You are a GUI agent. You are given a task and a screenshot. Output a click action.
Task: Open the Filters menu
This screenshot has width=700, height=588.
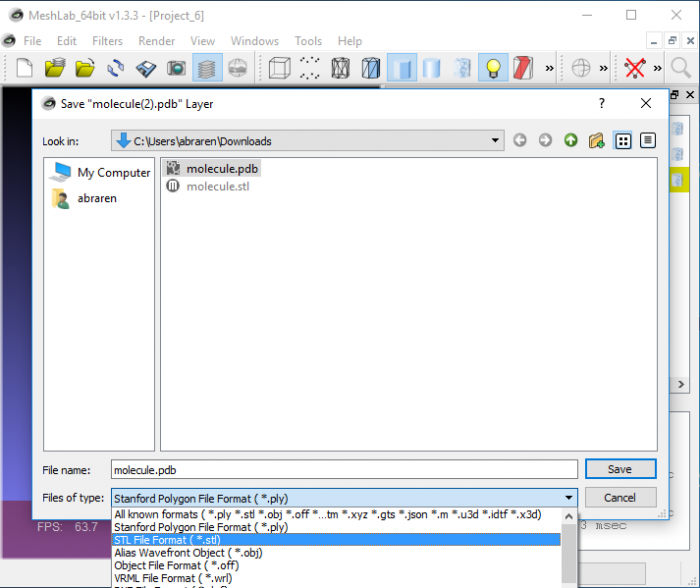107,41
